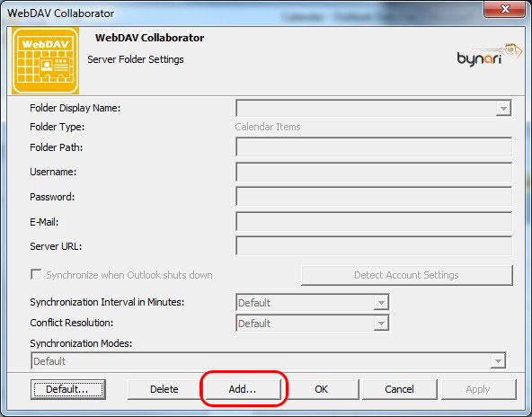Click into the Password field
This screenshot has width=532, height=417.
[x=374, y=197]
